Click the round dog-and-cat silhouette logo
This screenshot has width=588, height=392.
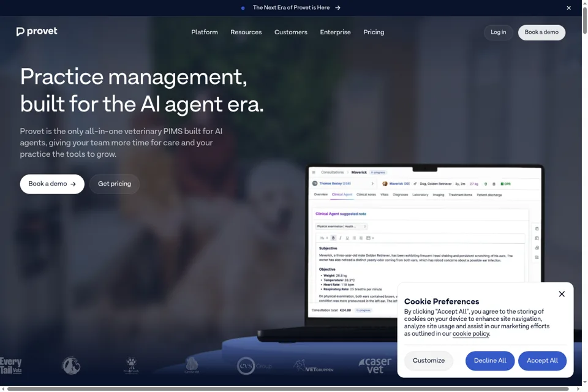(71, 366)
